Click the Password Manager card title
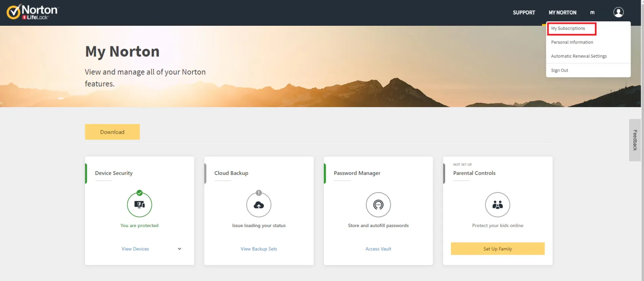The width and height of the screenshot is (644, 281). (x=357, y=173)
